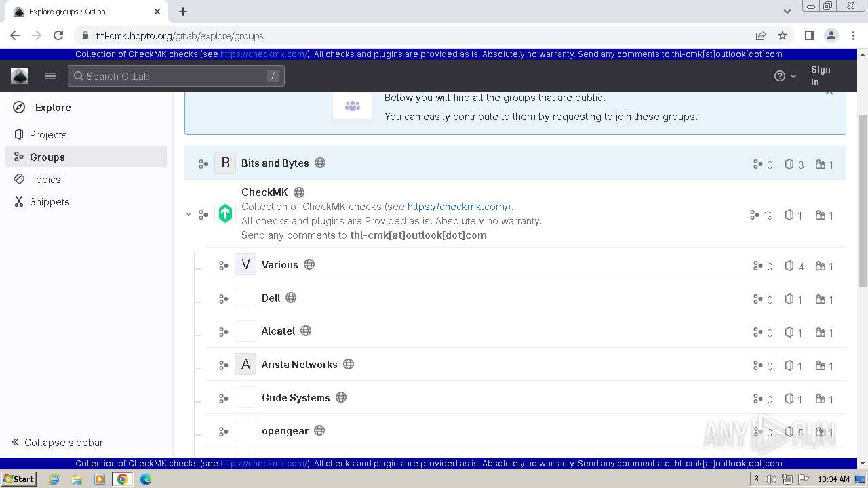The height and width of the screenshot is (488, 868).
Task: Bookmark this page with star icon
Action: pos(783,35)
